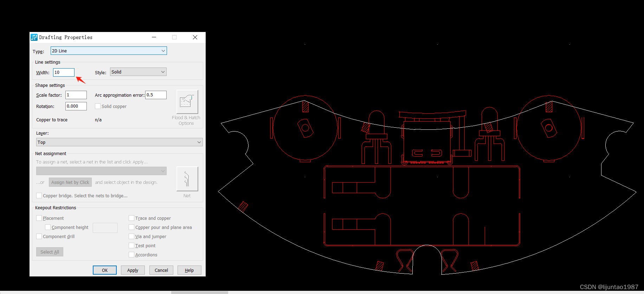Click the Select All button

pyautogui.click(x=50, y=252)
